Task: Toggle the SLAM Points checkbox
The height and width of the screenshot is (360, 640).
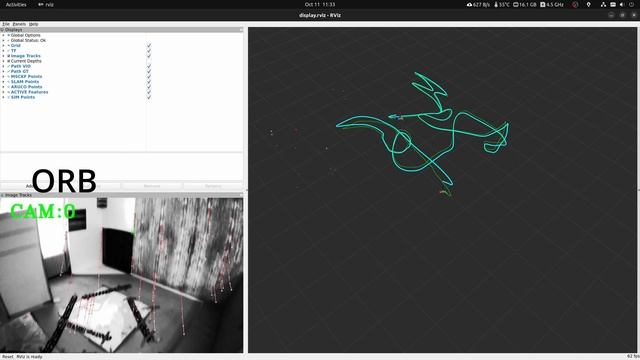Action: (149, 82)
